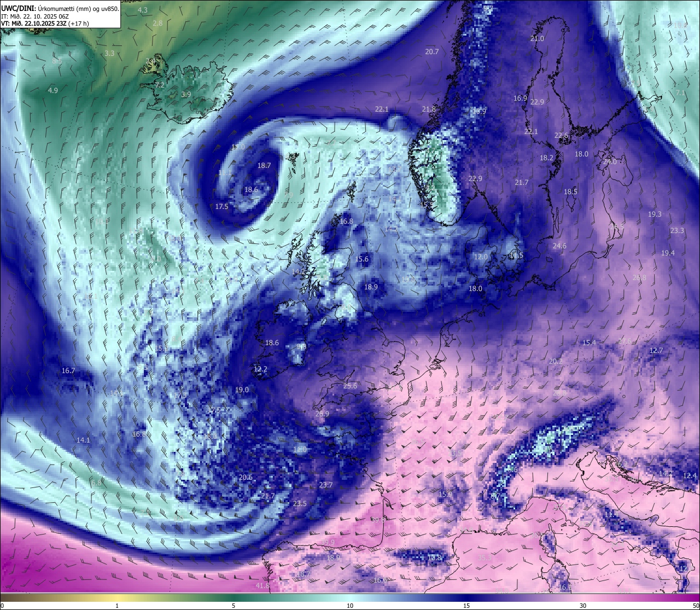Click the 7.1 value at the right edge
The width and height of the screenshot is (700, 610).
click(x=680, y=93)
